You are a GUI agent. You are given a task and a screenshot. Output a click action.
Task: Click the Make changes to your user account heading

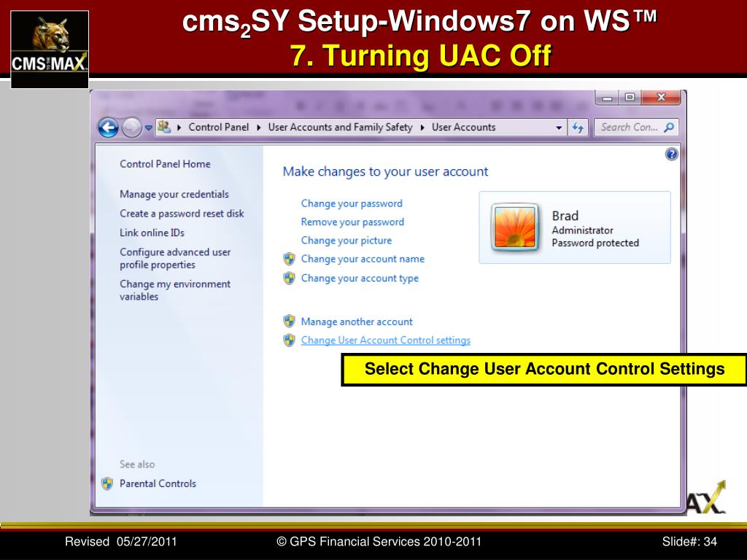(x=385, y=171)
